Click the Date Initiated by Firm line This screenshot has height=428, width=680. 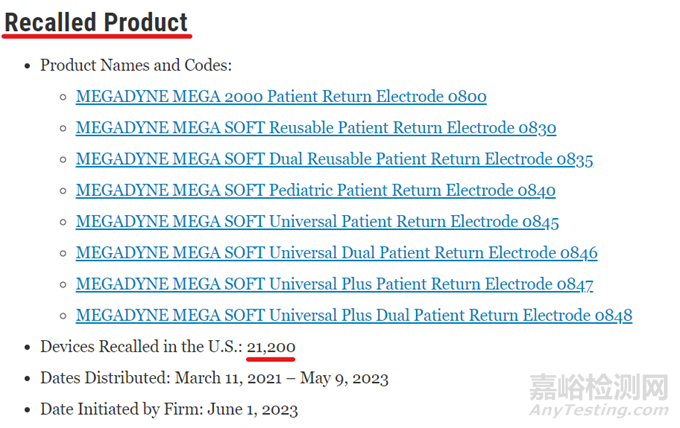click(169, 409)
